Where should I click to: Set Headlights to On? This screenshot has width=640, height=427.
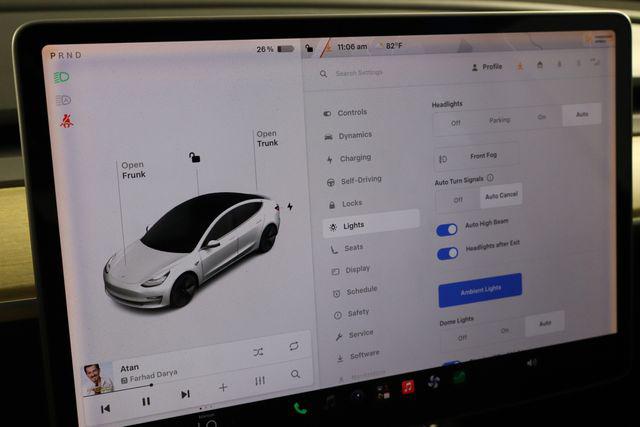coord(541,117)
